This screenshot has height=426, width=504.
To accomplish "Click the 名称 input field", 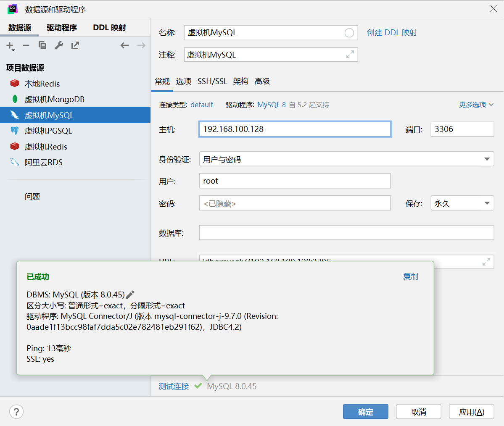I will pos(271,33).
